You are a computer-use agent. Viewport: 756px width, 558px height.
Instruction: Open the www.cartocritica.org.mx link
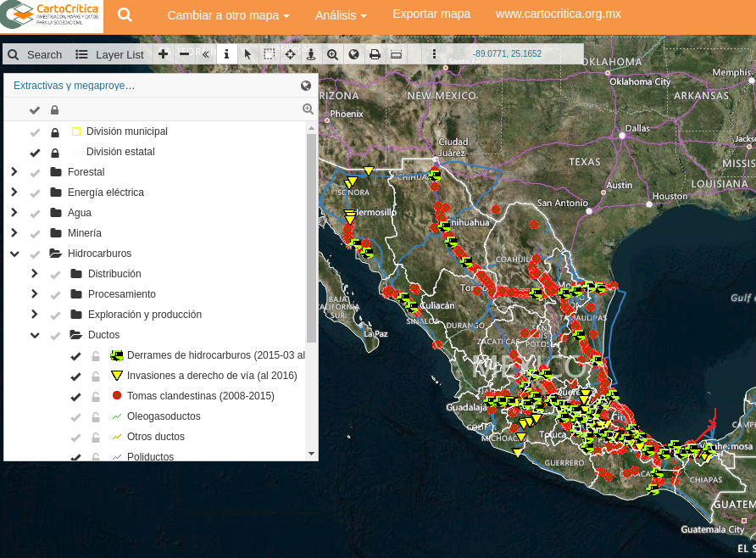tap(558, 15)
